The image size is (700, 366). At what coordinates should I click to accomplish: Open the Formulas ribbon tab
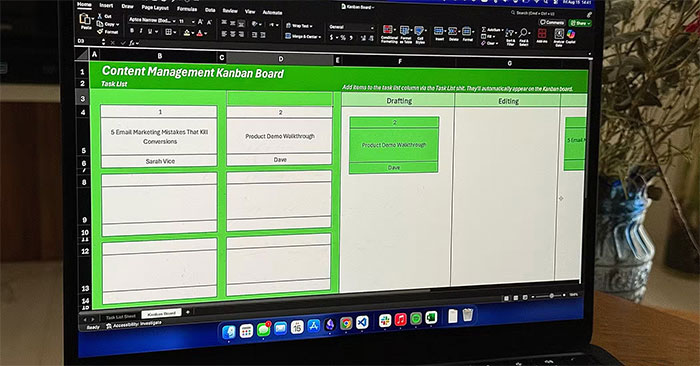[187, 9]
